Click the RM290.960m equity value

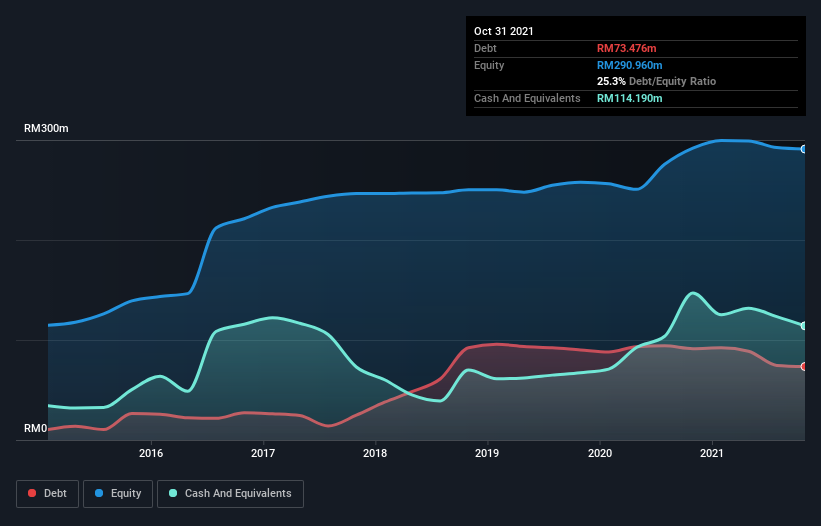tap(629, 65)
